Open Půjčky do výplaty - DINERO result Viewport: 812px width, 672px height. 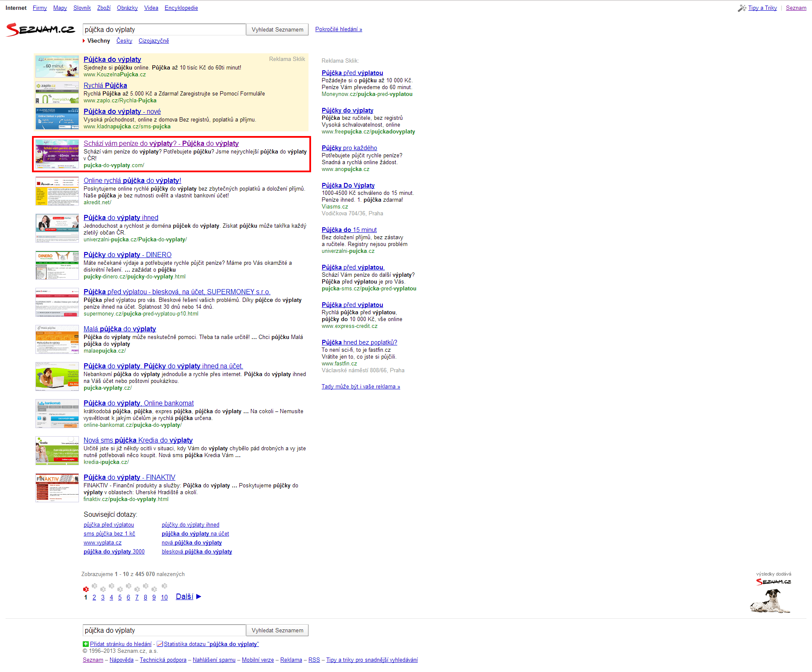pos(128,255)
